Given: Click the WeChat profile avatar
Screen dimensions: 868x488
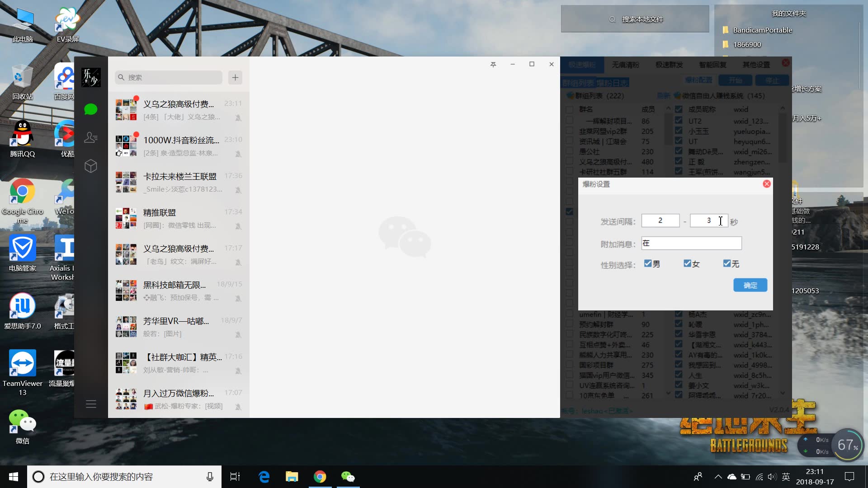Looking at the screenshot, I should click(x=91, y=77).
